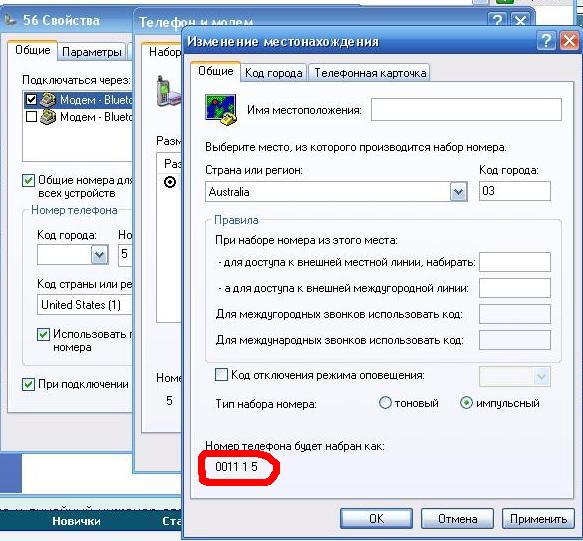This screenshot has height=541, width=583.
Task: Close the Изменение местонахождения dialog
Action: [569, 41]
